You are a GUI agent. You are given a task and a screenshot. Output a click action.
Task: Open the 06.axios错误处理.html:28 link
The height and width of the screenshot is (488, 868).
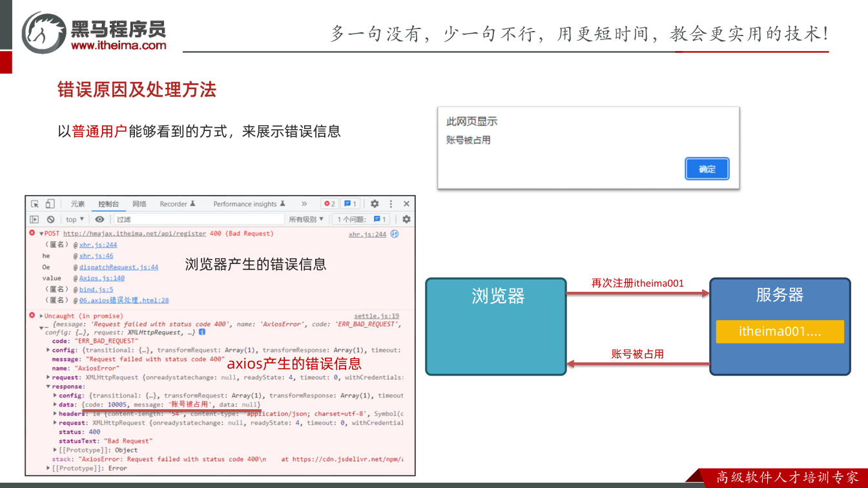[x=124, y=300]
